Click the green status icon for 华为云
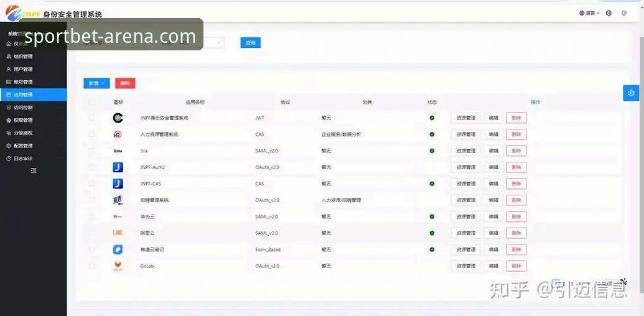The width and height of the screenshot is (644, 316). point(432,216)
